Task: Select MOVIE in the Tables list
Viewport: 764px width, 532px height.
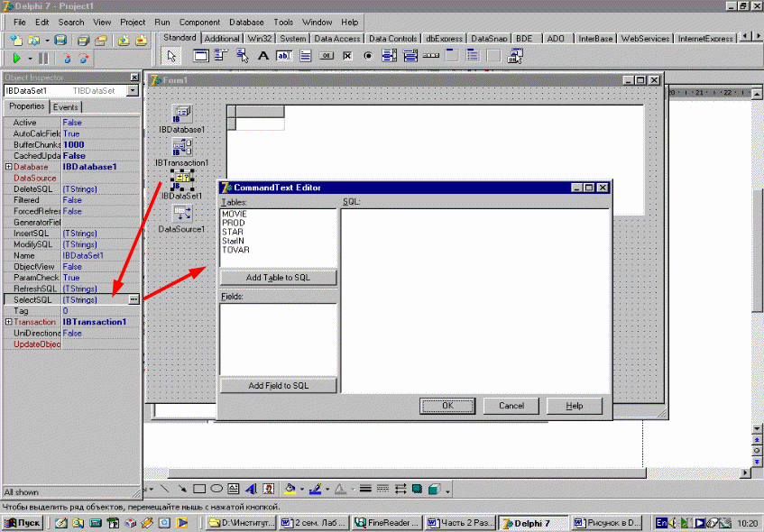Action: pos(235,214)
